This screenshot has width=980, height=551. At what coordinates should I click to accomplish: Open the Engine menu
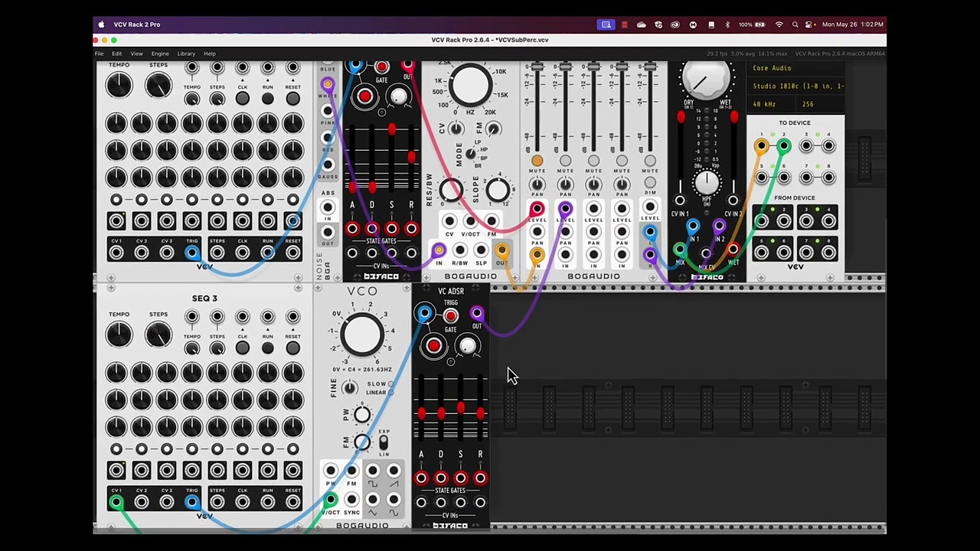[x=160, y=54]
